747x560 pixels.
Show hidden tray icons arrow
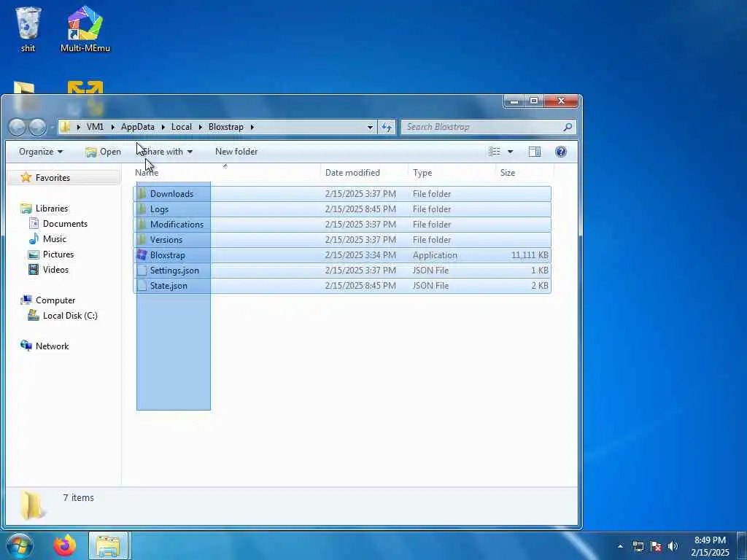(x=620, y=546)
